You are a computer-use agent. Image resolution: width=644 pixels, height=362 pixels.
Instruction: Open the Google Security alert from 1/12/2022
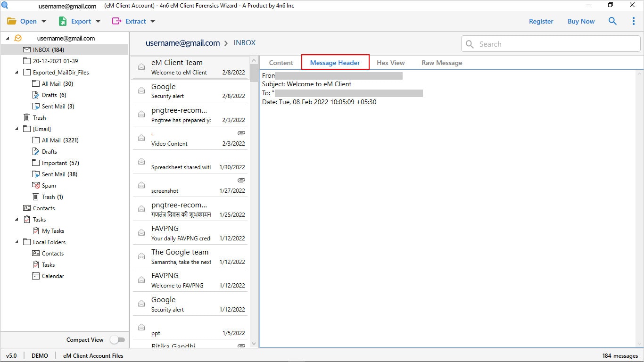190,304
